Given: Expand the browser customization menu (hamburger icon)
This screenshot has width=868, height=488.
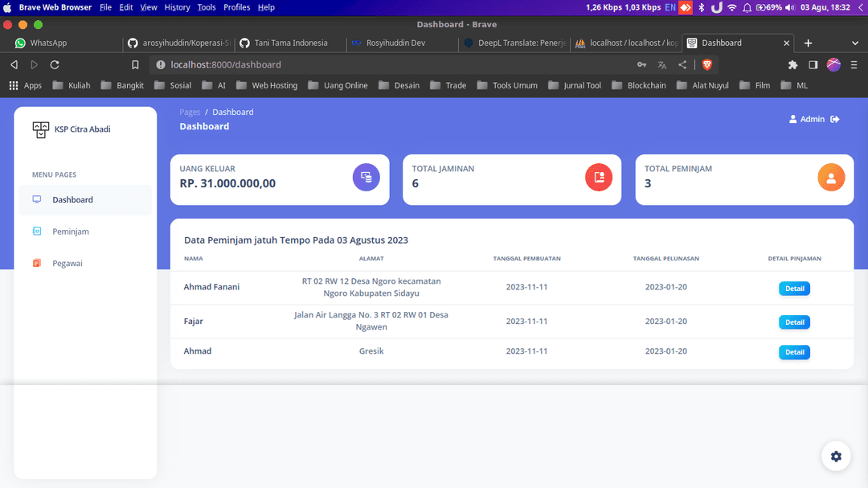Looking at the screenshot, I should 854,64.
